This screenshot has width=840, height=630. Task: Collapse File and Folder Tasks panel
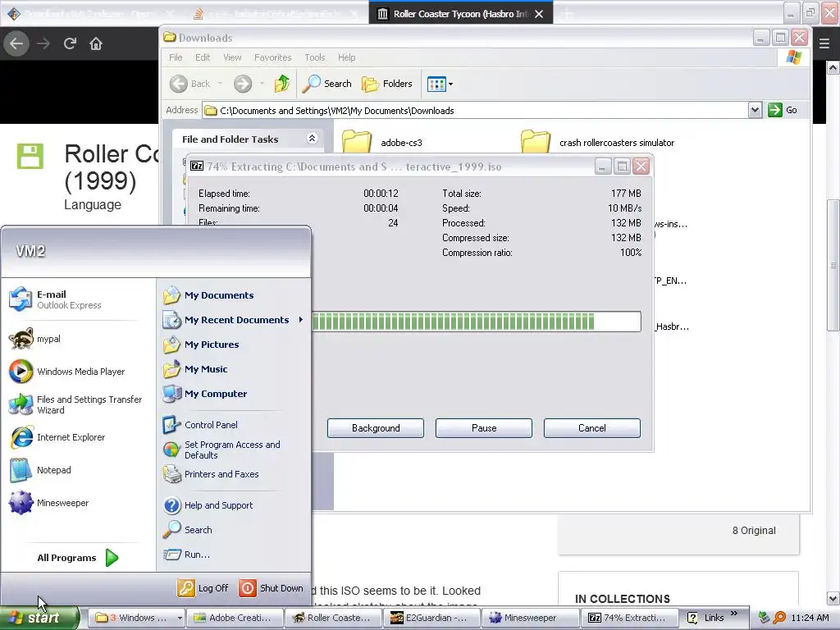312,139
